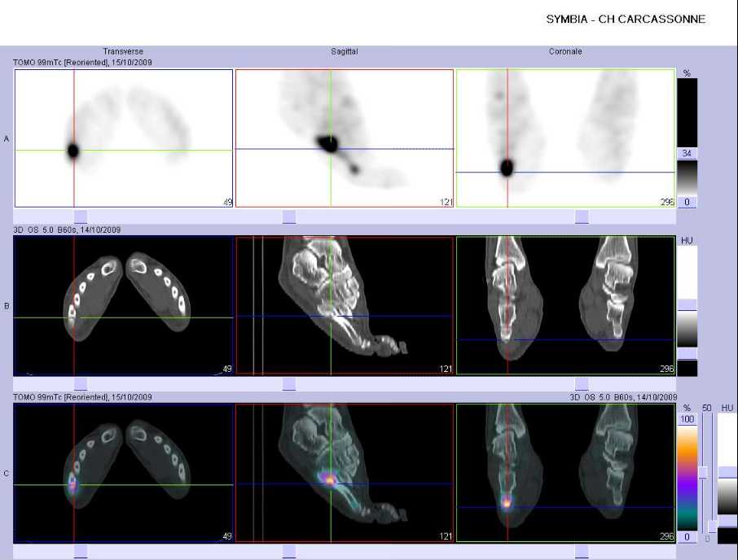Click the fusion warm-color percent scale bar
Image resolution: width=738 pixels, height=560 pixels.
pyautogui.click(x=687, y=478)
